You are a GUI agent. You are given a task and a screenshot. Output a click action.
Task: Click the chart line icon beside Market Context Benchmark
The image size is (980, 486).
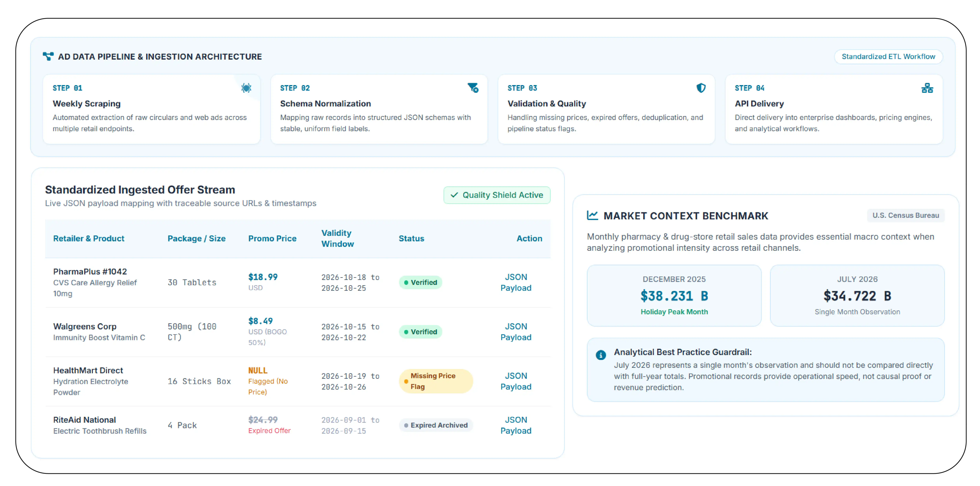click(x=592, y=215)
